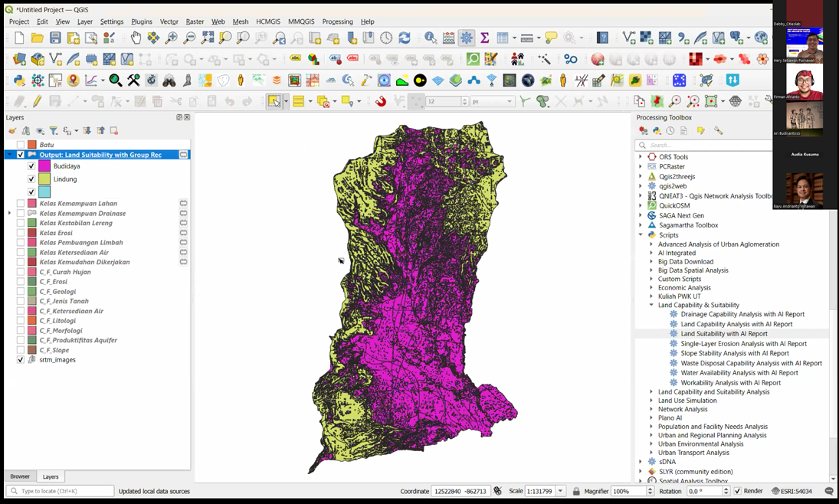Enable the Kelas Erosi layer checkbox
This screenshot has width=839, height=504.
pyautogui.click(x=21, y=233)
